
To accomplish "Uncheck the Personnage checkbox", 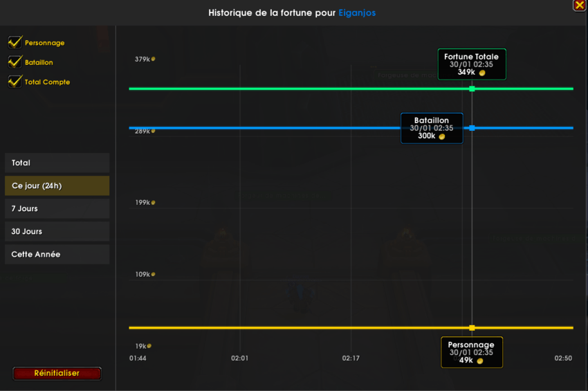I will click(15, 42).
